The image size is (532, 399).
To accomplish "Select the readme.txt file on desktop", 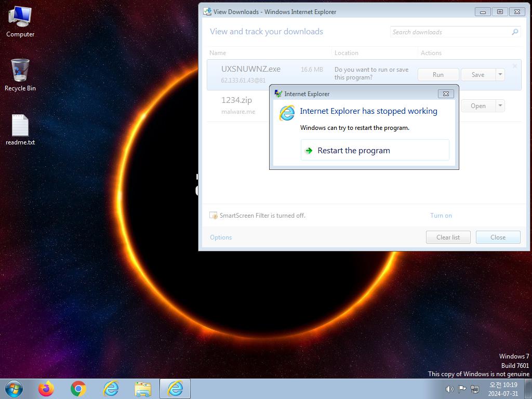I will tap(20, 129).
